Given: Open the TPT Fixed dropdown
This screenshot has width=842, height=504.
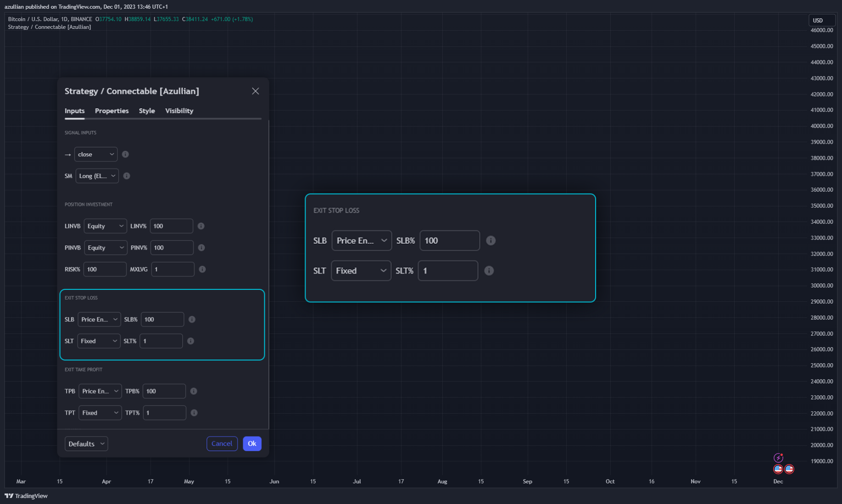Looking at the screenshot, I should pyautogui.click(x=100, y=413).
